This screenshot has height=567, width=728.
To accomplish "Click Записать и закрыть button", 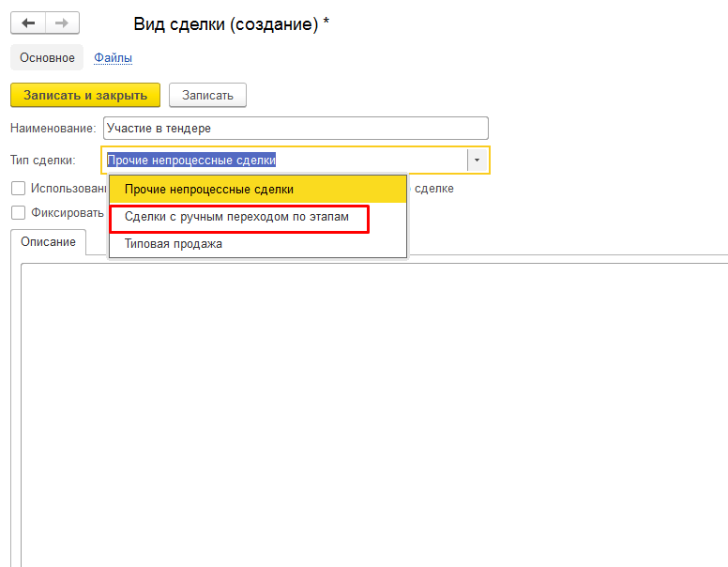I will tap(85, 95).
